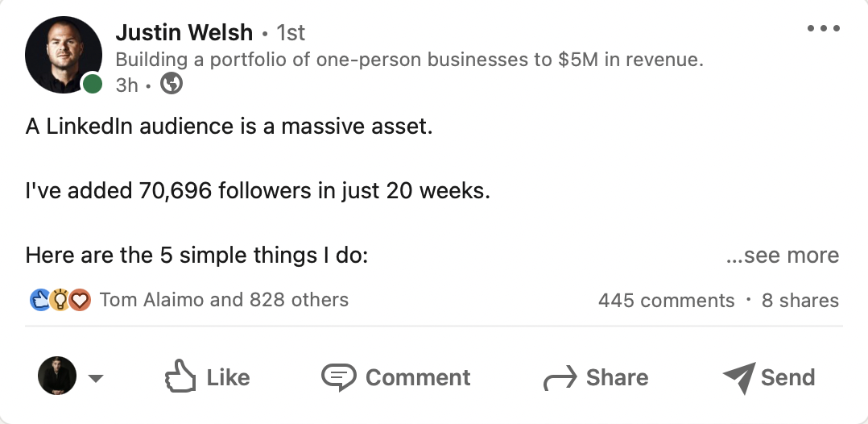
Task: Open the three-dot post options menu
Action: pos(823,29)
